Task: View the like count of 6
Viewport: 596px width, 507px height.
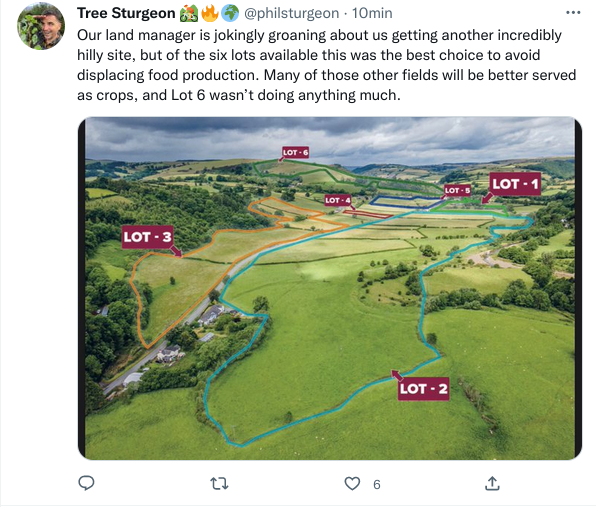Action: click(376, 484)
